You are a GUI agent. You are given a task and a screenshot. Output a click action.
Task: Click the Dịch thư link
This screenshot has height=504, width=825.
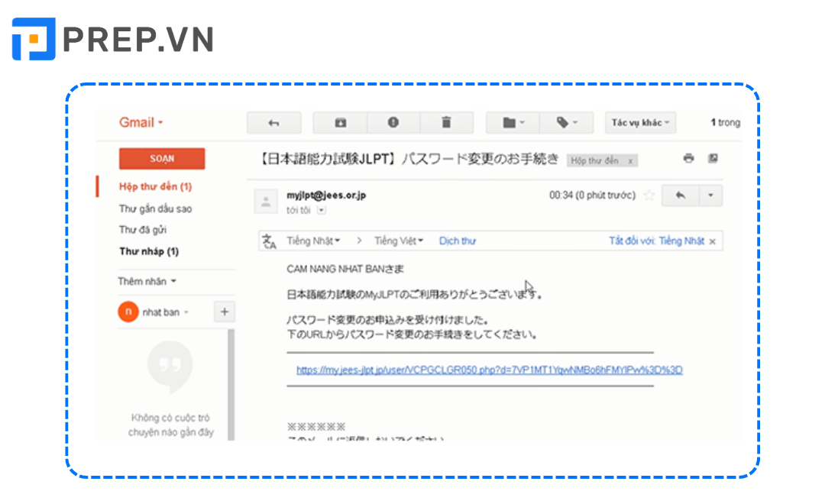pos(458,241)
